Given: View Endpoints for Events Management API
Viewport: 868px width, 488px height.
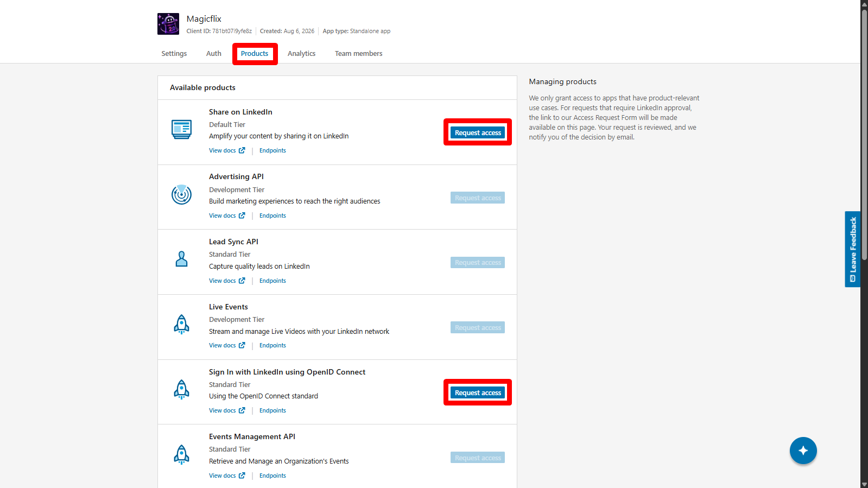Looking at the screenshot, I should tap(273, 476).
